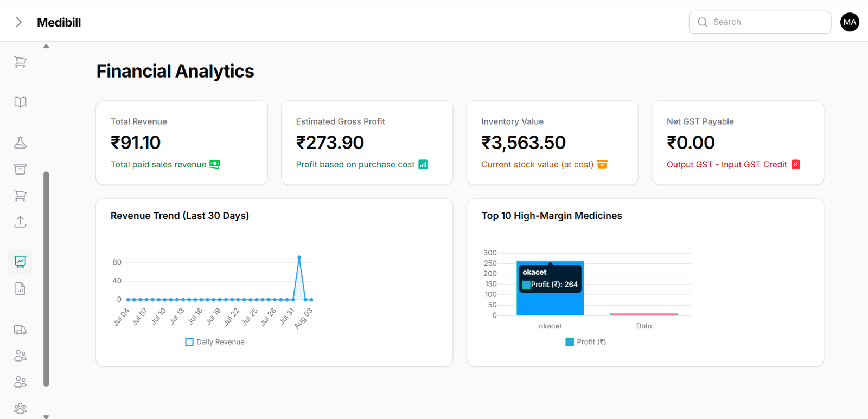Viewport: 868px width, 419px height.
Task: Click the orange box icon in Inventory Value card
Action: pyautogui.click(x=602, y=164)
